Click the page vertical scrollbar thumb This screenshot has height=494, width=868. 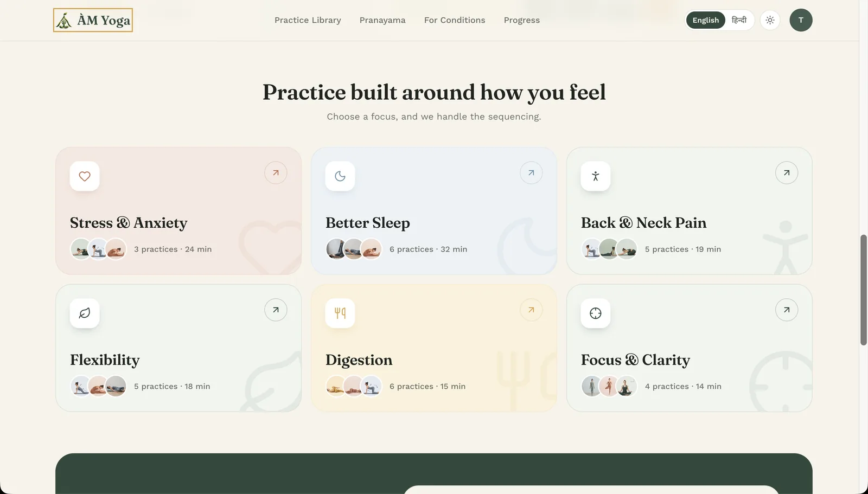863,290
